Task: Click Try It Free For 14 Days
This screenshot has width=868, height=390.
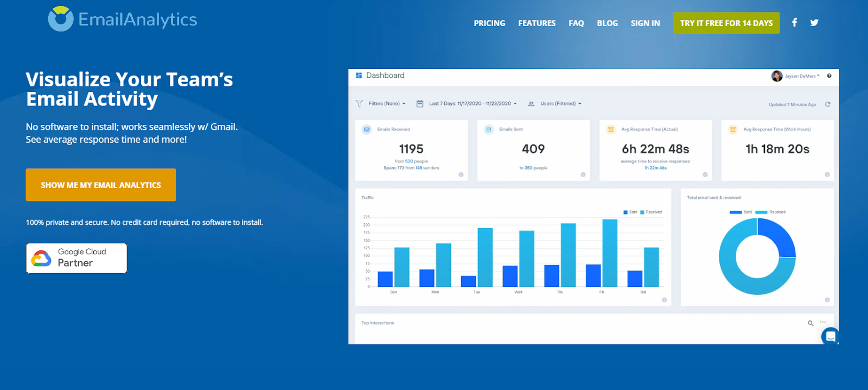Action: (726, 23)
